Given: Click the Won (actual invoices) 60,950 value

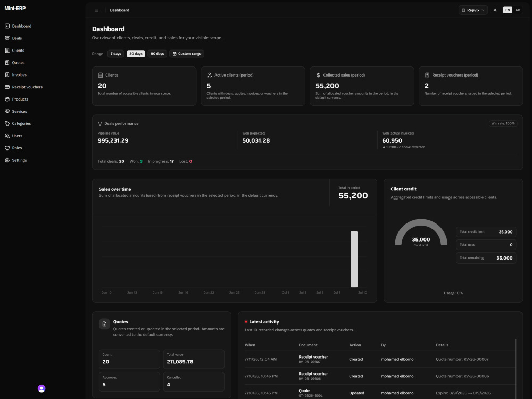Looking at the screenshot, I should [392, 141].
